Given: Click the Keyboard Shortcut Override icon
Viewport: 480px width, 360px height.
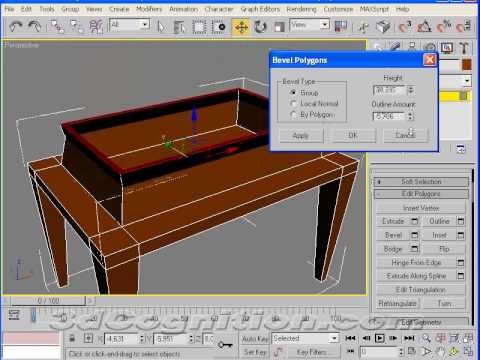Looking at the screenshot, I should [x=383, y=27].
